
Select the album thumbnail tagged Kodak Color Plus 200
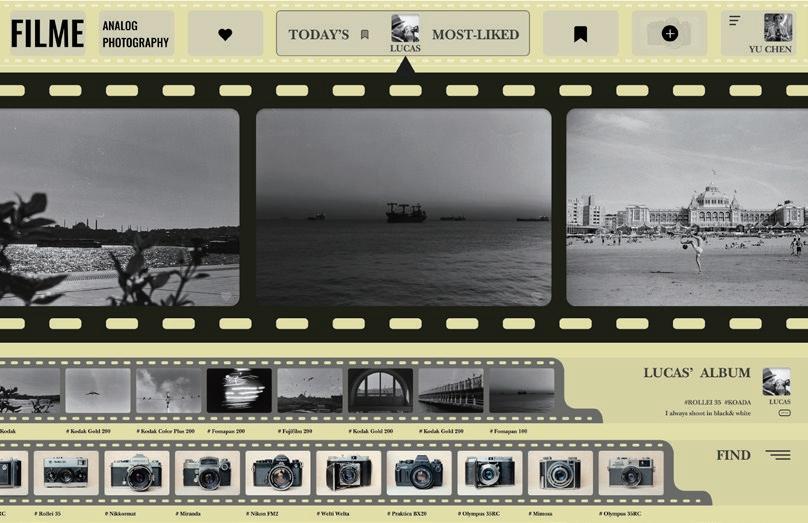coord(169,390)
